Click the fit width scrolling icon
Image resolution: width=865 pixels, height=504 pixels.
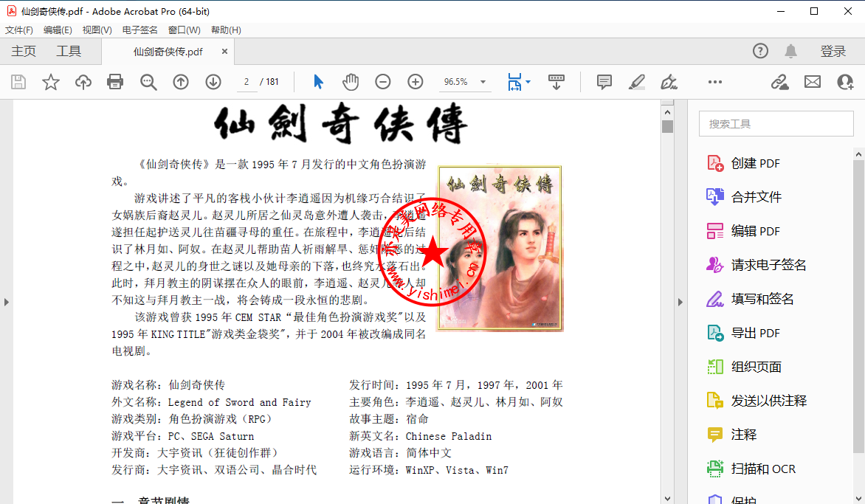[514, 82]
